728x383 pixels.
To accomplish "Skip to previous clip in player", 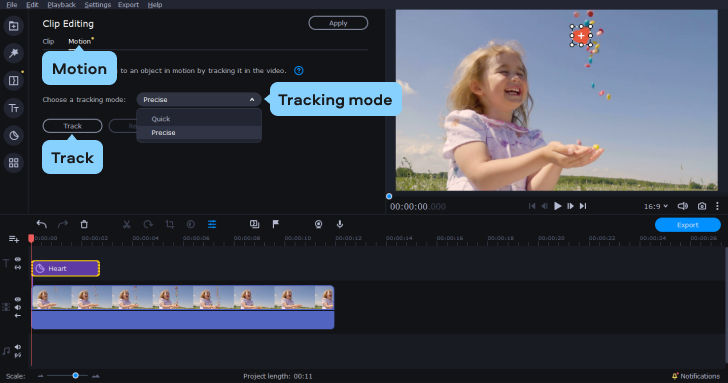I will click(532, 206).
